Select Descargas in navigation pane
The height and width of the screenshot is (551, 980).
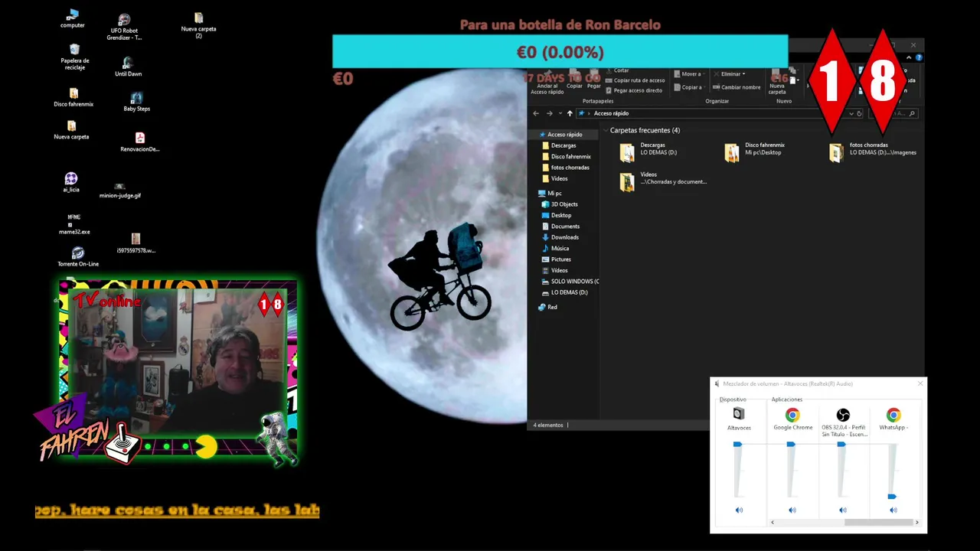[x=563, y=145]
